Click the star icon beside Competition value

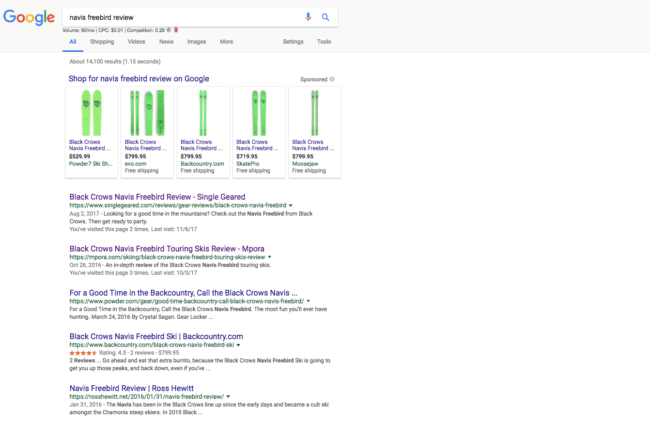point(168,30)
